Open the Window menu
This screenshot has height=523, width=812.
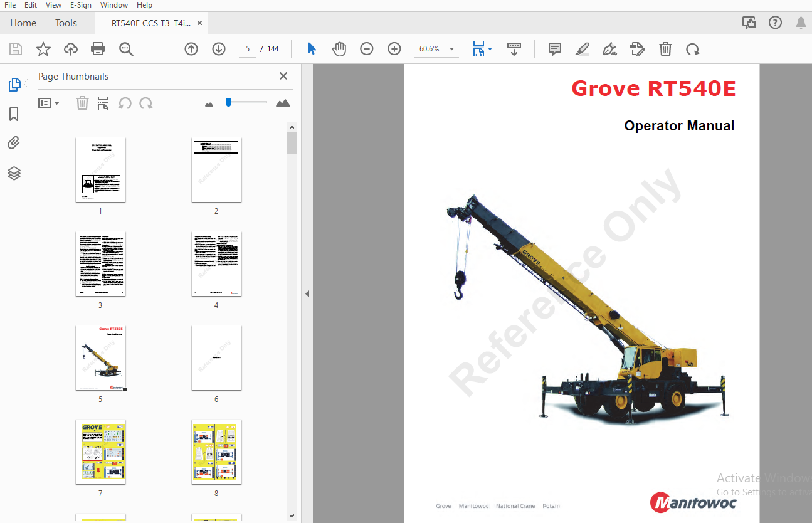click(113, 5)
